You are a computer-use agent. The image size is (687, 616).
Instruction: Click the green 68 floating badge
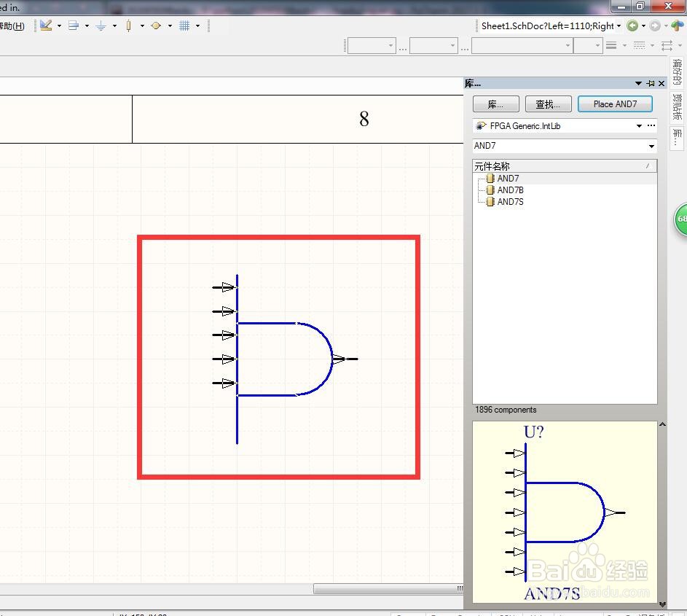(681, 219)
